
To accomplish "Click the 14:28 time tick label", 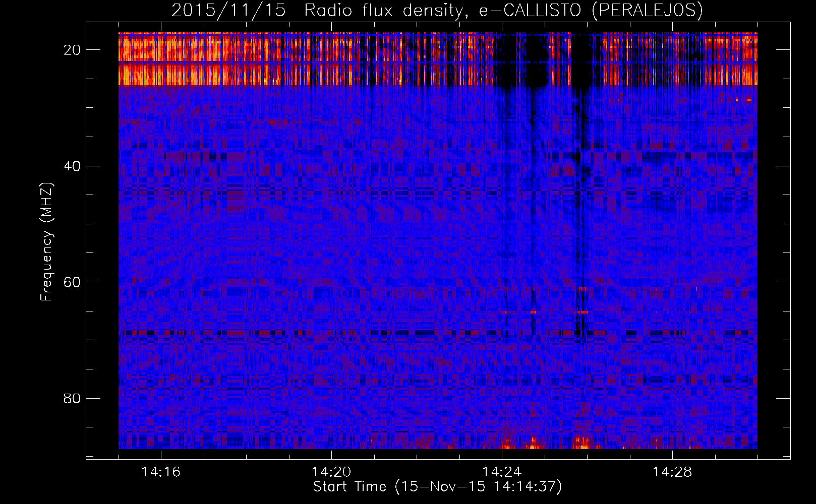I will (672, 472).
